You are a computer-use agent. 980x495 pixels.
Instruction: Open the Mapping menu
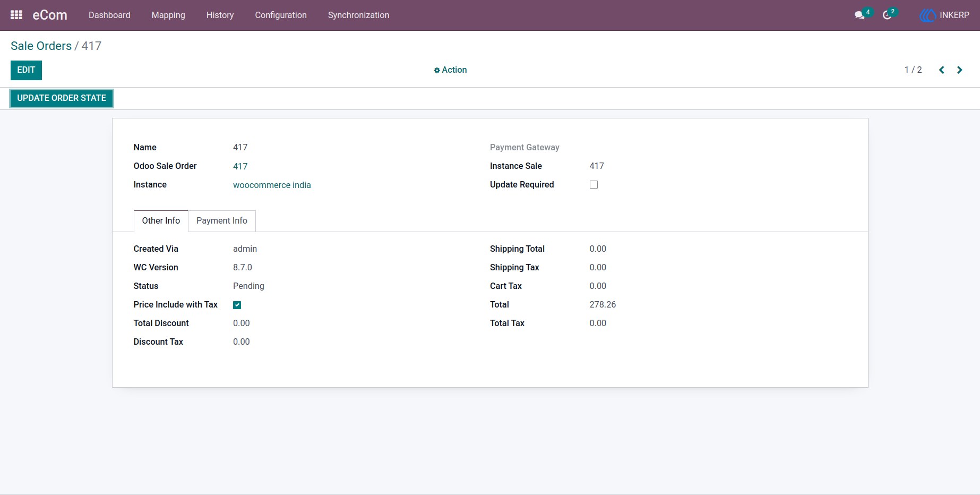click(168, 15)
